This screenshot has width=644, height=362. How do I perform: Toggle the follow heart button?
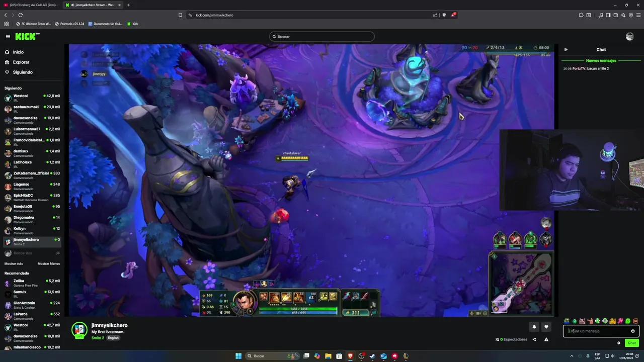pos(546,327)
